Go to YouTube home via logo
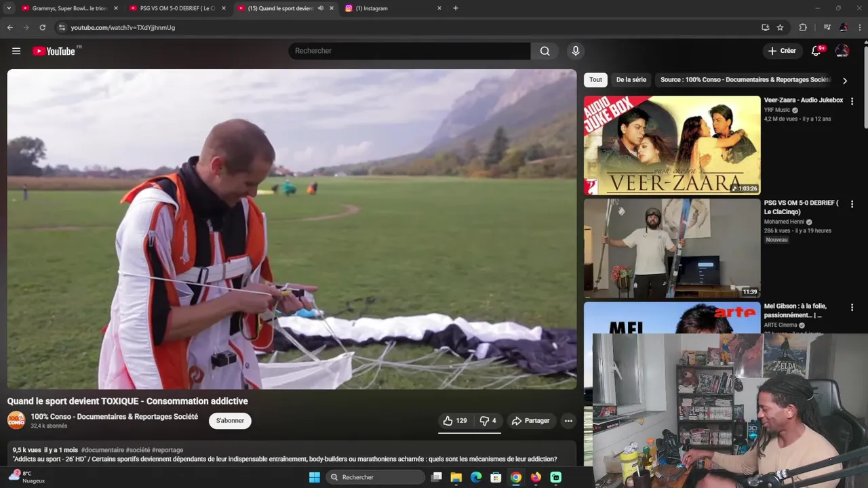The height and width of the screenshot is (488, 868). [x=54, y=51]
